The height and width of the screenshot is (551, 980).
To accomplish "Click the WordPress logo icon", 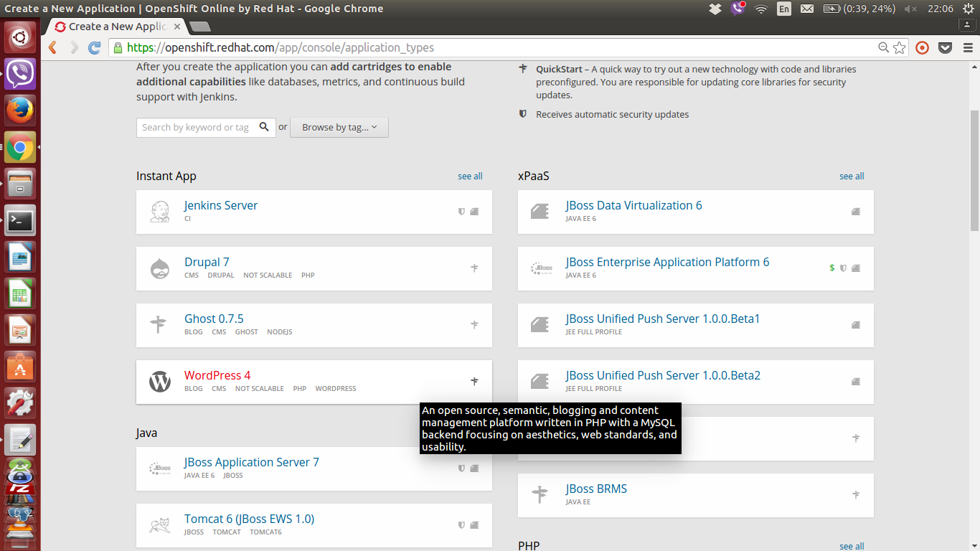I will click(160, 382).
